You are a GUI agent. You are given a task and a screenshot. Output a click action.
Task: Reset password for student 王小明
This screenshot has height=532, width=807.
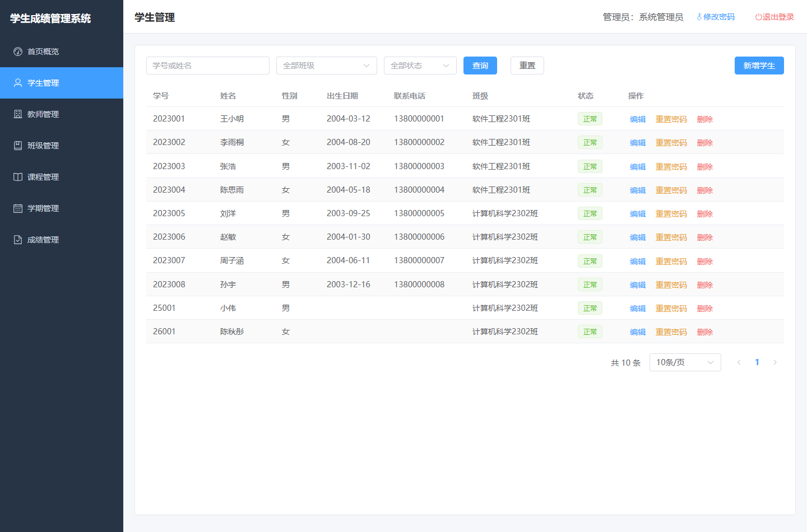671,119
